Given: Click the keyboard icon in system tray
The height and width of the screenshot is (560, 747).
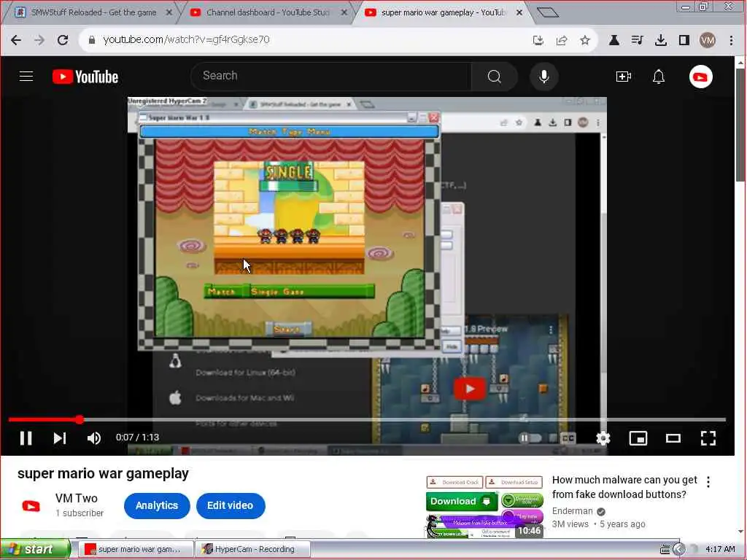Looking at the screenshot, I should click(x=665, y=550).
